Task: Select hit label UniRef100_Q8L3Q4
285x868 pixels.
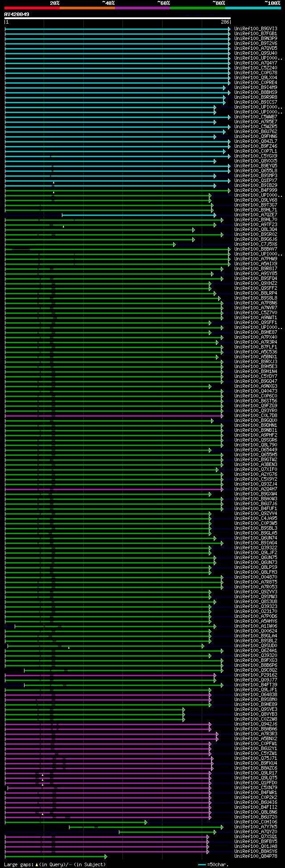Action: pyautogui.click(x=256, y=230)
